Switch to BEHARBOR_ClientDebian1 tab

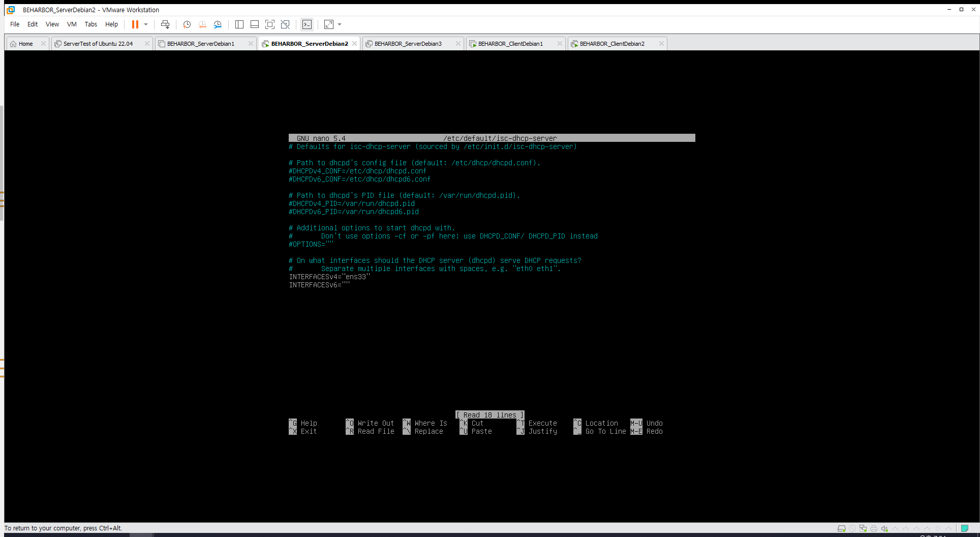510,44
